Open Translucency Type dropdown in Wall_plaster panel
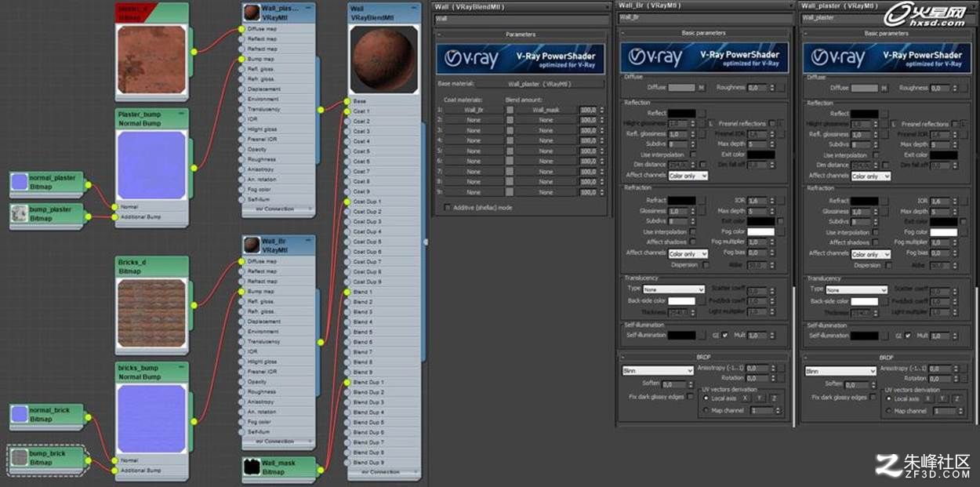Screen dimensions: 980x487 pyautogui.click(x=857, y=289)
